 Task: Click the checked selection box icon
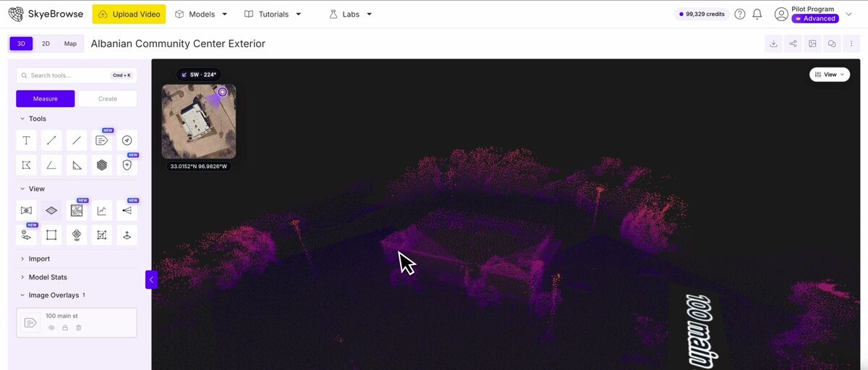pos(102,235)
